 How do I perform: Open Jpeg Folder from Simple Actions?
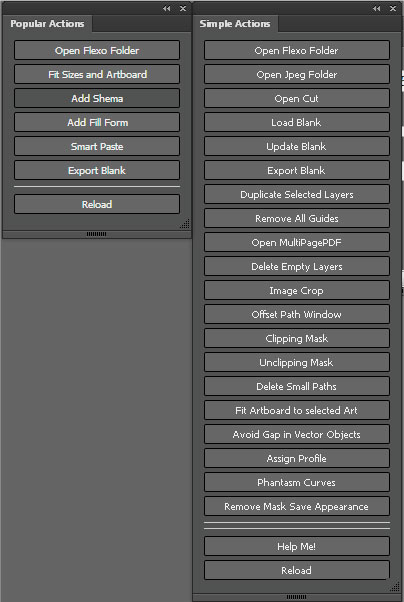click(297, 74)
